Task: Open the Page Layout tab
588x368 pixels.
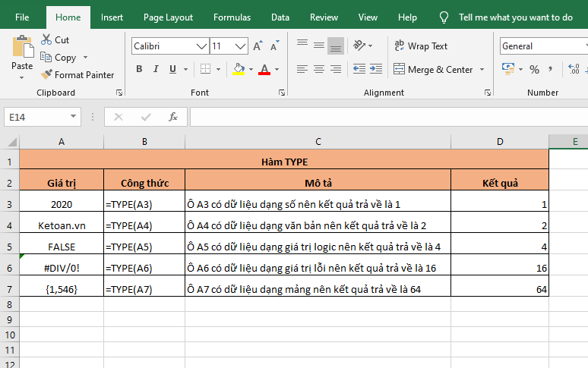Action: [168, 17]
